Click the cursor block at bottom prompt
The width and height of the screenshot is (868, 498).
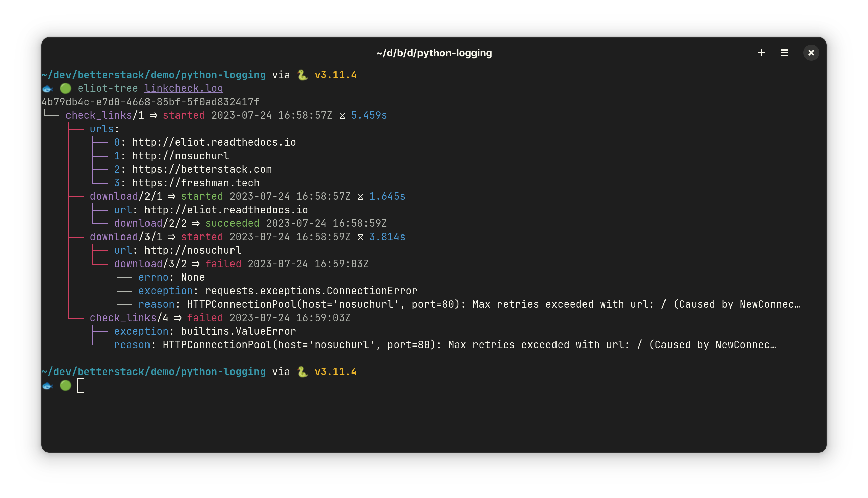pos(81,385)
